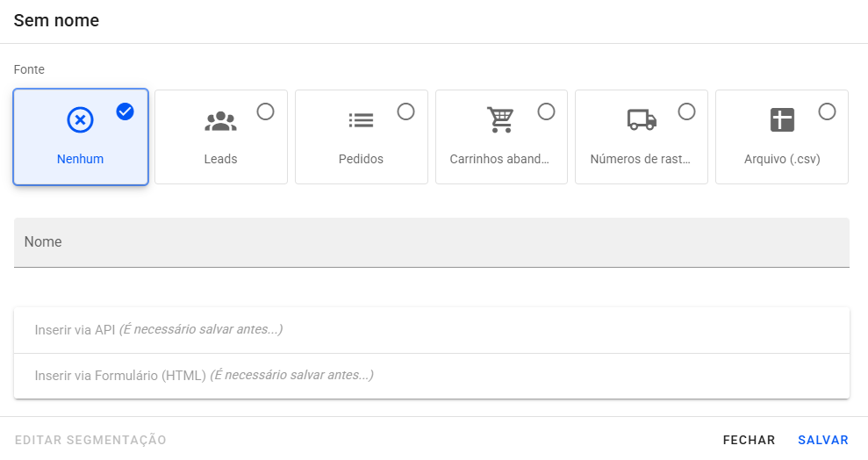
Task: Select the Arquivo (.csv) source label
Action: coord(782,159)
